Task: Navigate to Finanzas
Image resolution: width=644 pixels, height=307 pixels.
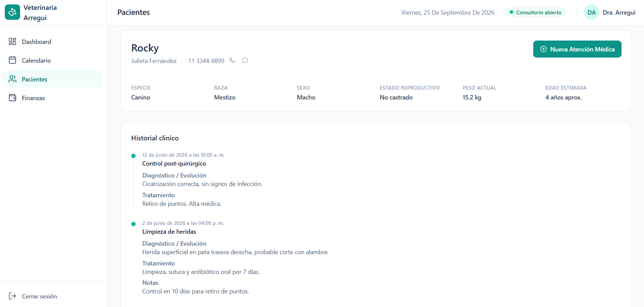Action: tap(52, 98)
